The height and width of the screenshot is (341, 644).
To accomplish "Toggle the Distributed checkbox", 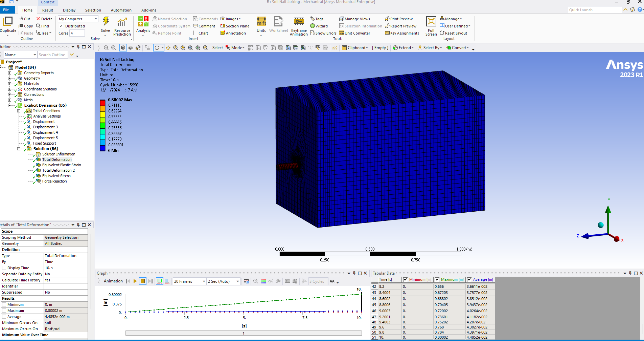I will [x=61, y=26].
